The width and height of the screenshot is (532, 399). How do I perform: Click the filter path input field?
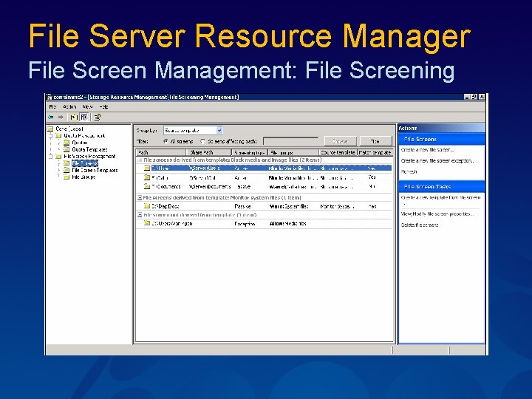pos(291,141)
